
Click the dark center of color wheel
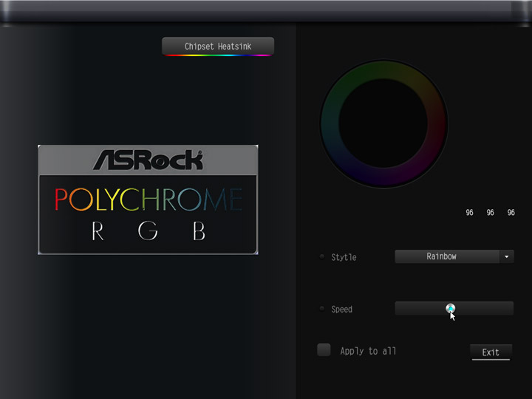pyautogui.click(x=383, y=123)
